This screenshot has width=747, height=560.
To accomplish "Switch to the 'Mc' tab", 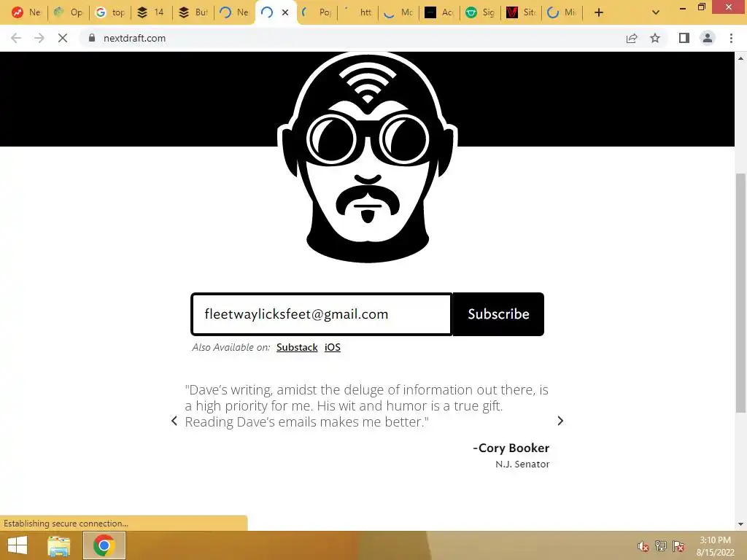I will [x=399, y=12].
